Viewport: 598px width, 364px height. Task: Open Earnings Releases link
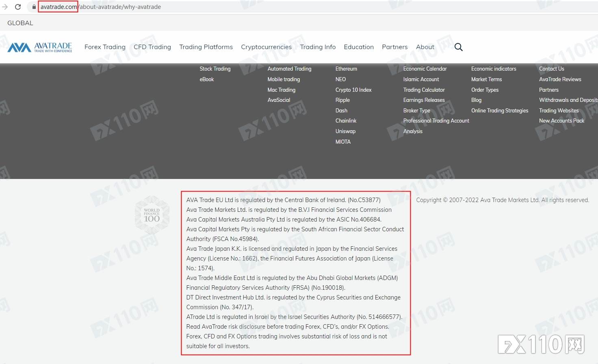[424, 100]
